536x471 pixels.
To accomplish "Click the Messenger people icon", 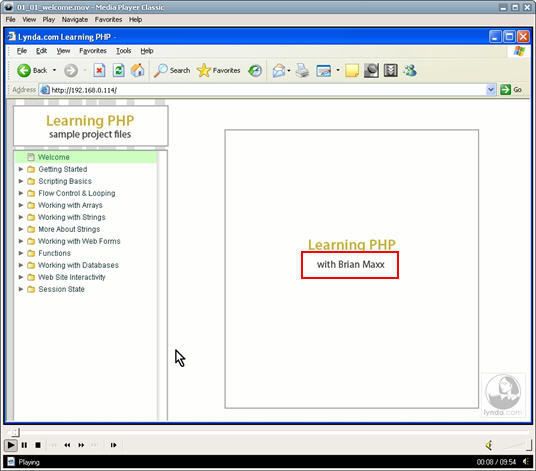I will click(x=410, y=71).
